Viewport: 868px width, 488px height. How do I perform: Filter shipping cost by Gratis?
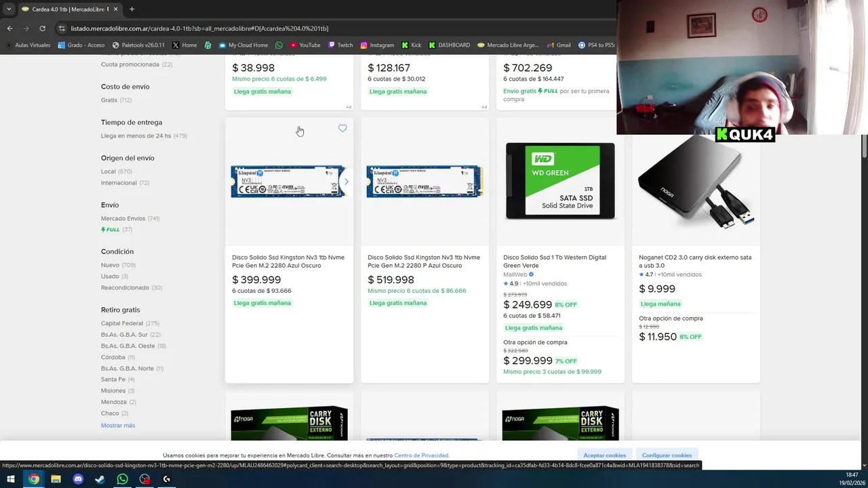(116, 100)
